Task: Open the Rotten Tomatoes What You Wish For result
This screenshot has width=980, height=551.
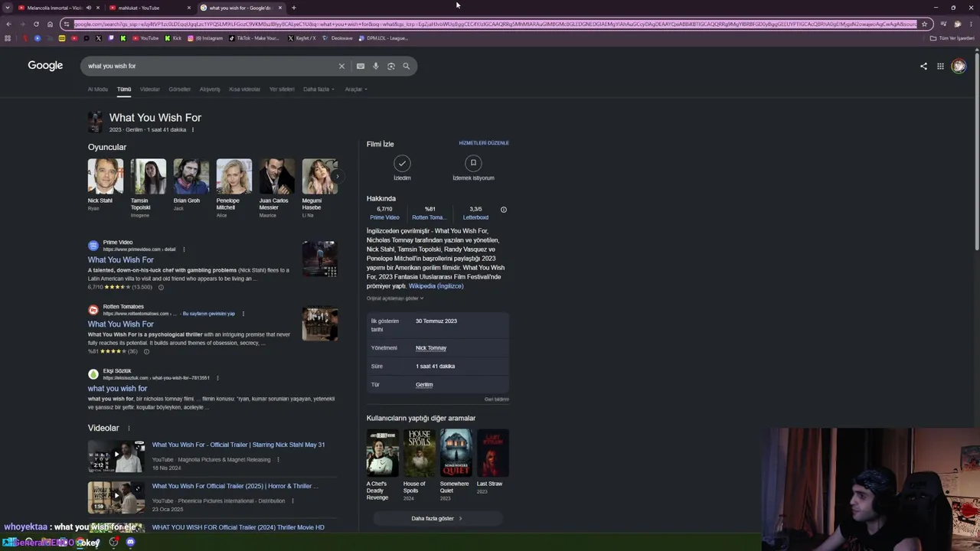Action: point(121,324)
